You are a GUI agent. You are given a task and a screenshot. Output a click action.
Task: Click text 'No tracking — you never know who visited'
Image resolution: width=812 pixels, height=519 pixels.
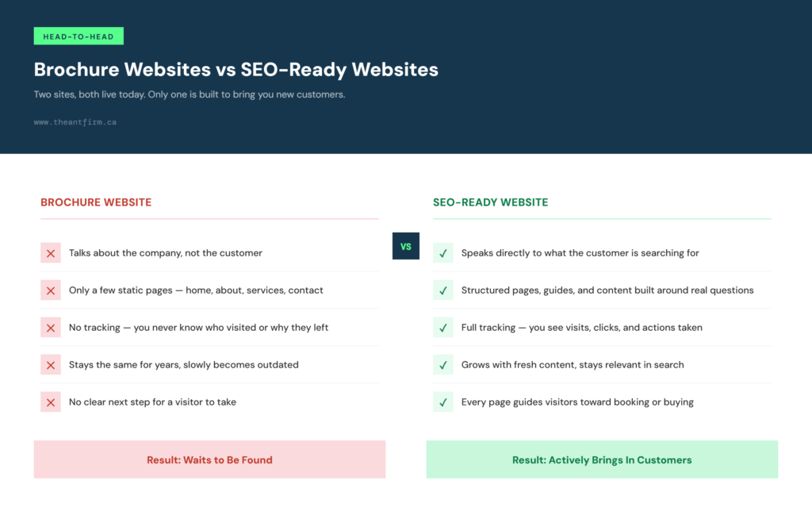pyautogui.click(x=199, y=328)
